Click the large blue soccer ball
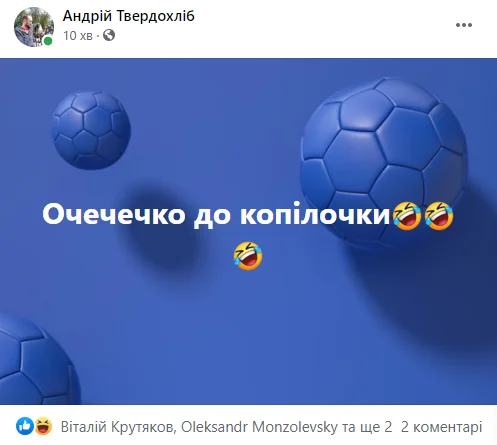 pos(383,160)
